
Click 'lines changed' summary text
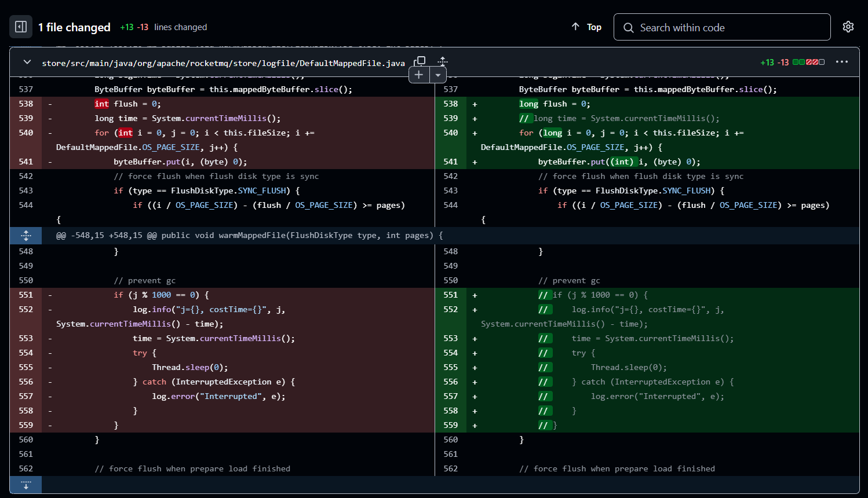(181, 27)
